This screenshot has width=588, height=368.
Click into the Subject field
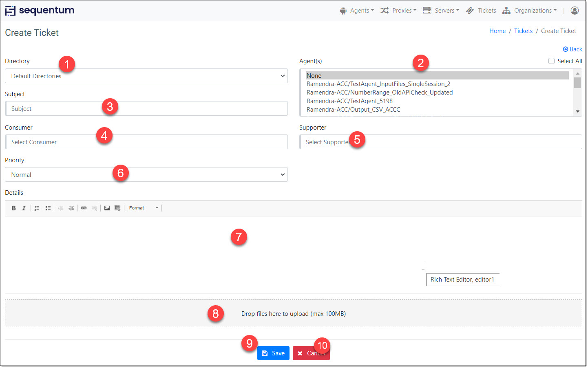click(x=146, y=109)
